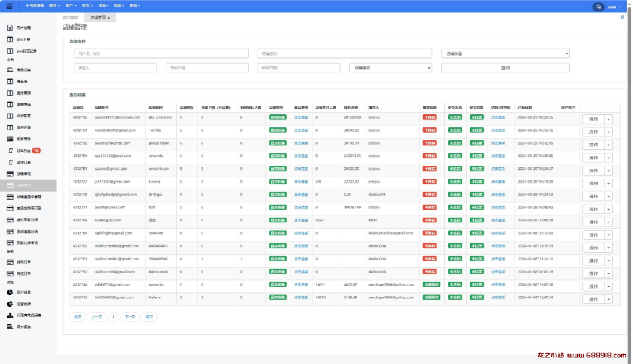Expand 操作 arrow for shop 4012752

[x=608, y=274]
